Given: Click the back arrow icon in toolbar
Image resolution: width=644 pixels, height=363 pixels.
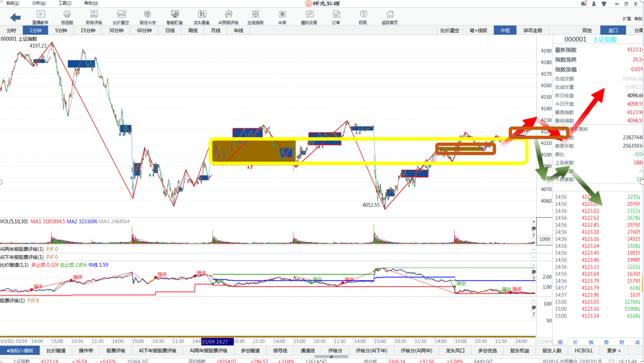Looking at the screenshot, I should 15,17.
